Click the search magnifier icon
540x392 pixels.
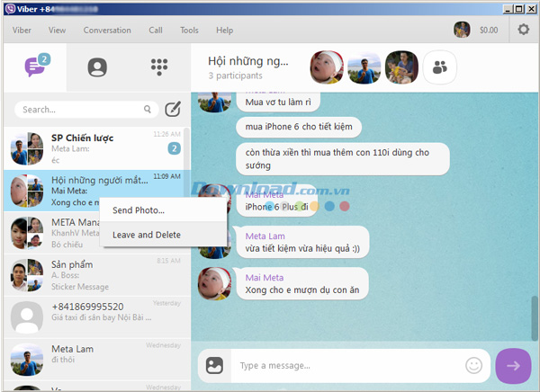tap(148, 109)
